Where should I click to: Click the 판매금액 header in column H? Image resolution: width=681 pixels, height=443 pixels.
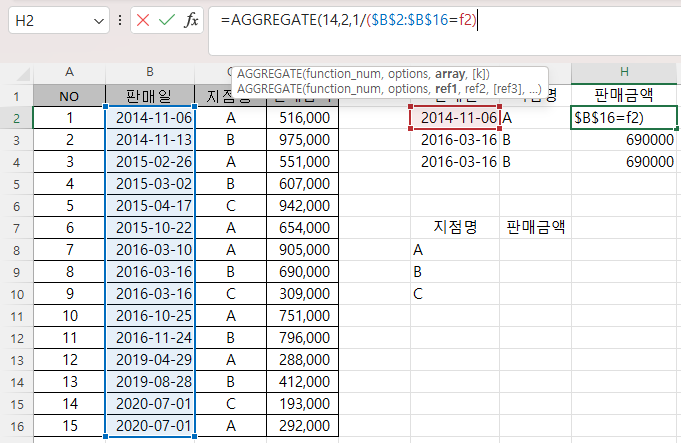coord(624,95)
